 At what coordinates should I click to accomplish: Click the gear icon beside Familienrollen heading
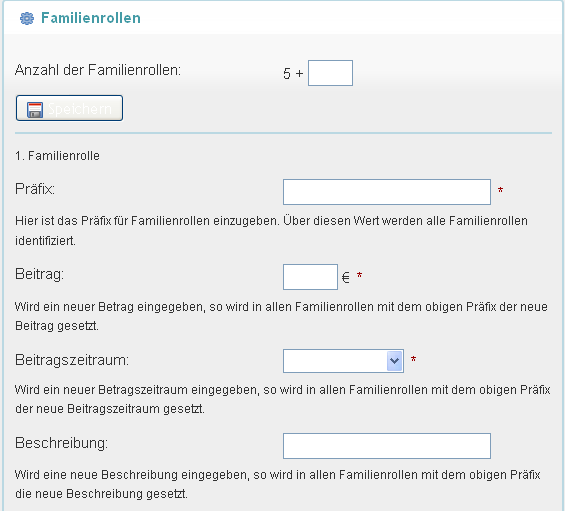(27, 18)
